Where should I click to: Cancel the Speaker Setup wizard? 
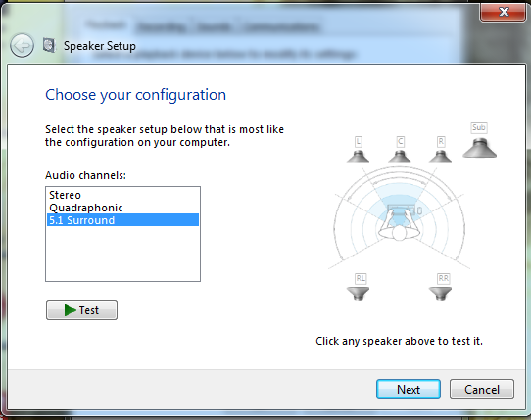[x=482, y=390]
